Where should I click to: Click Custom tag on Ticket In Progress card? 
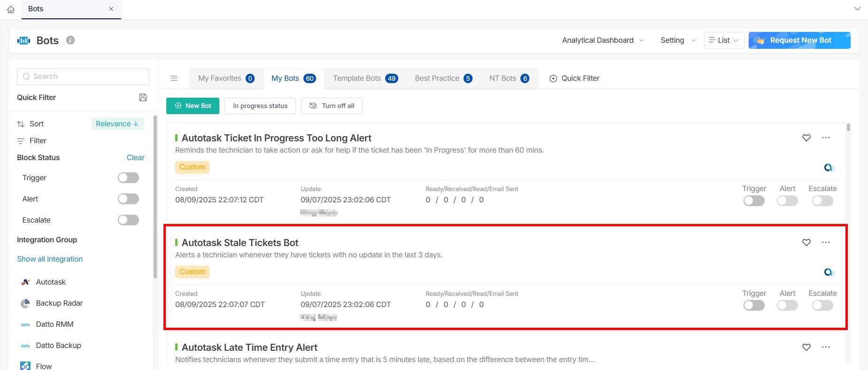pos(192,167)
